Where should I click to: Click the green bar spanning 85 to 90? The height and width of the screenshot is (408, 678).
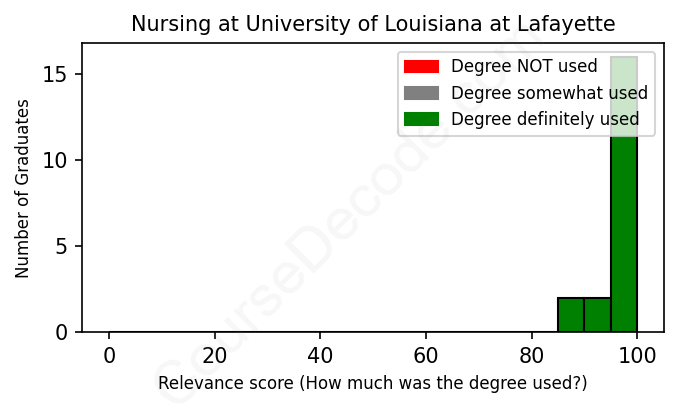coord(571,314)
